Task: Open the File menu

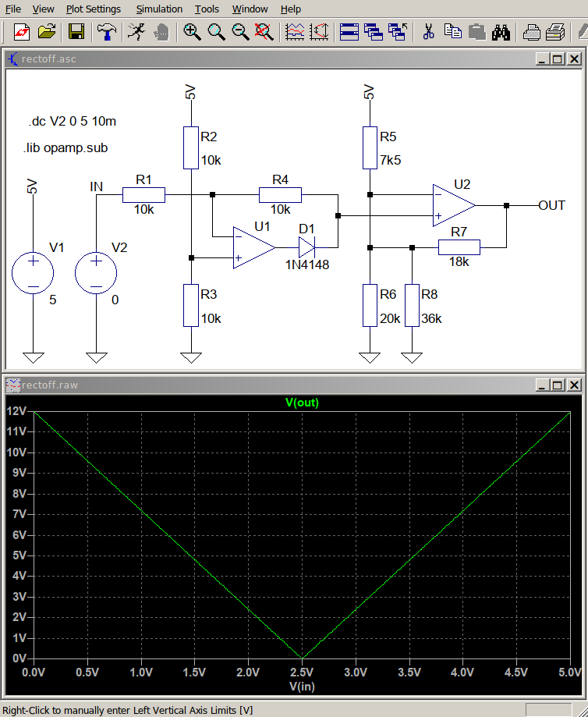Action: coord(12,9)
